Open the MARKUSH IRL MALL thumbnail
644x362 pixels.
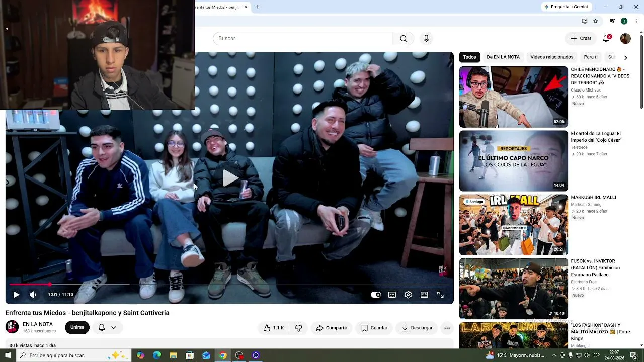click(x=513, y=225)
